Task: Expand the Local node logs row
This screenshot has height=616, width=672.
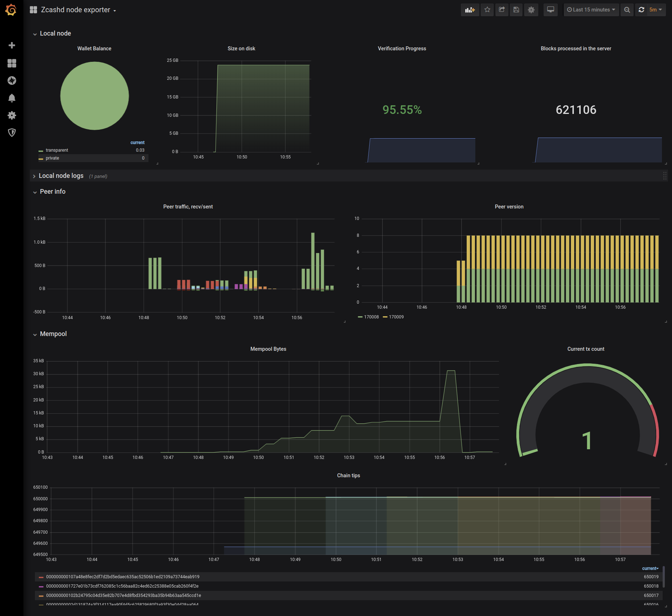Action: tap(61, 176)
